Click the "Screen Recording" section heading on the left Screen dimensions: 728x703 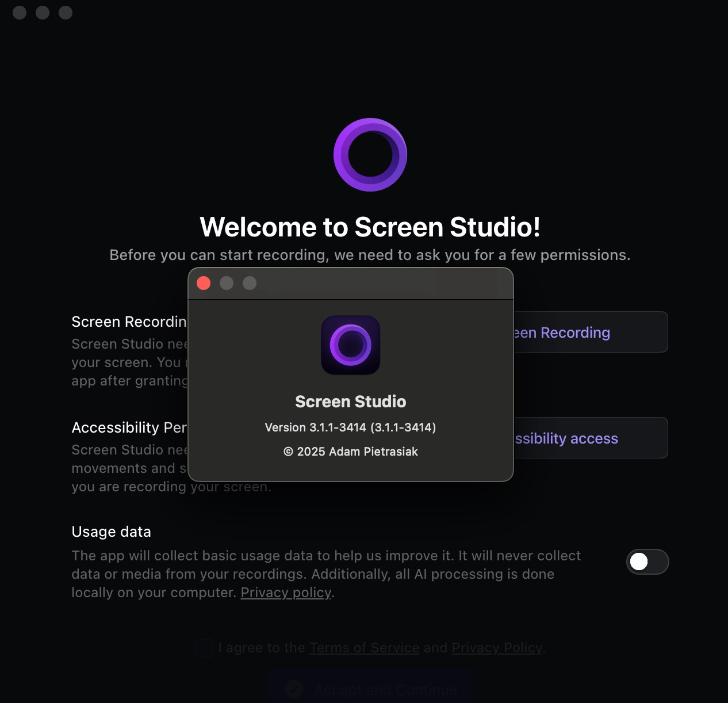pyautogui.click(x=129, y=322)
